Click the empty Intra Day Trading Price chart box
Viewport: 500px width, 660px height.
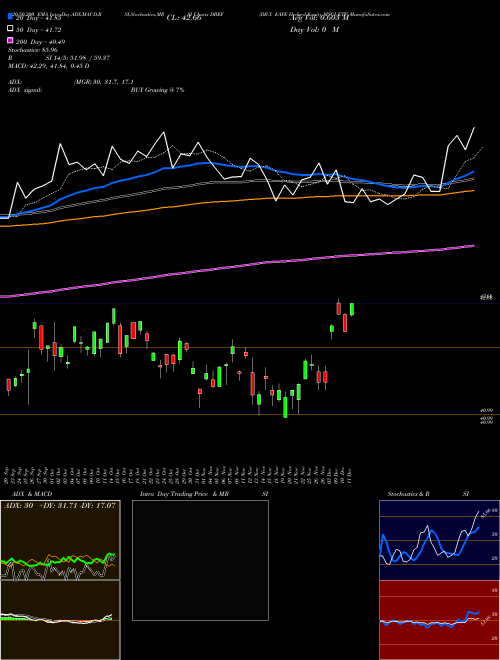click(x=200, y=560)
